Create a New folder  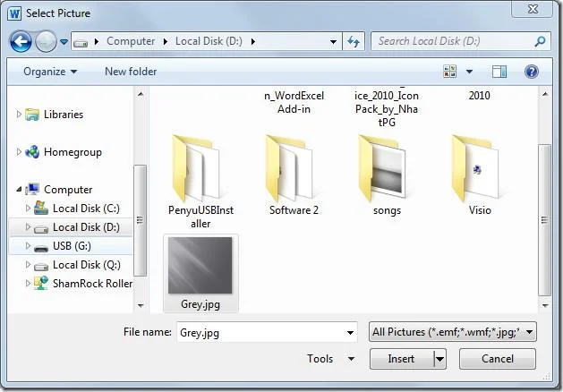[x=131, y=72]
